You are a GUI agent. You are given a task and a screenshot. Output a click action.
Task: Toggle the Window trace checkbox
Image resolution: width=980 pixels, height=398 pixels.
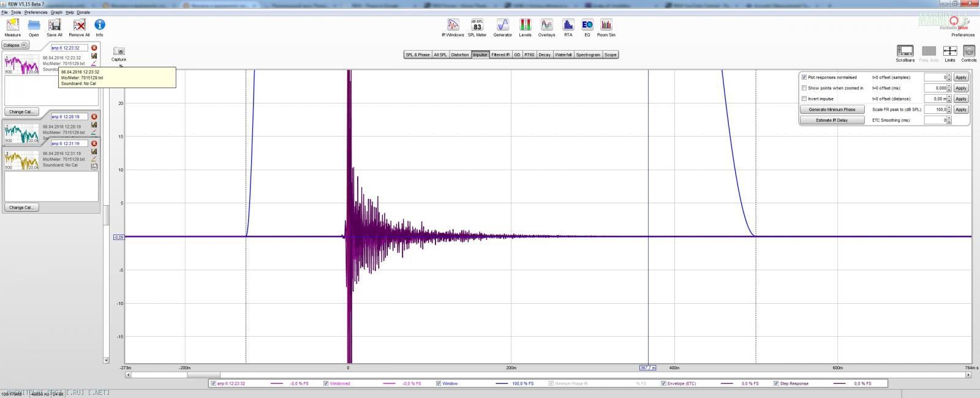coord(439,383)
